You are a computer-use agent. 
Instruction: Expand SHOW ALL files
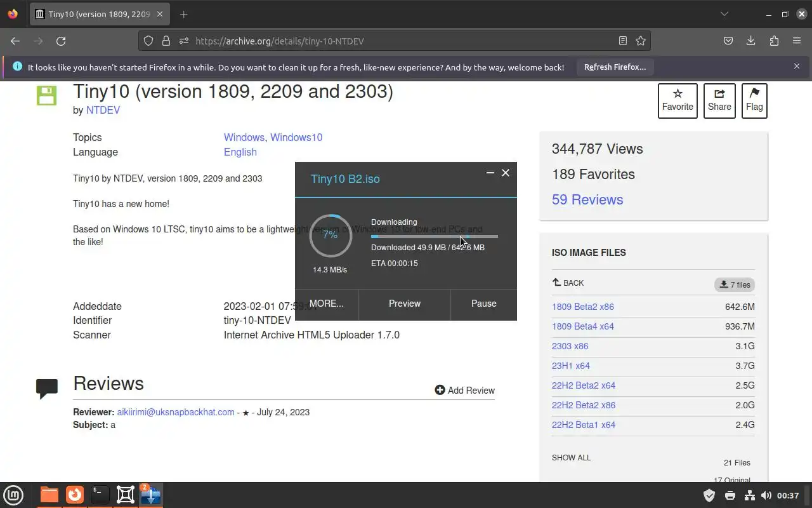[571, 457]
